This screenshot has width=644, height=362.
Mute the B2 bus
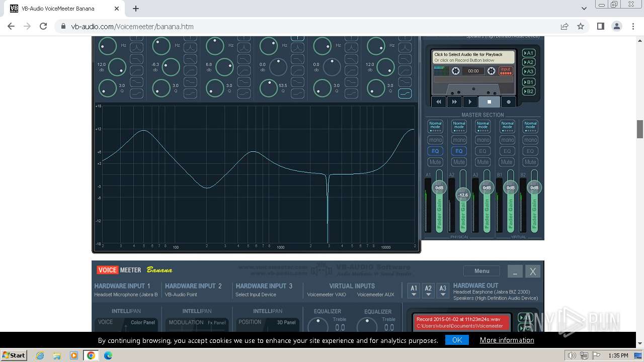click(x=530, y=162)
